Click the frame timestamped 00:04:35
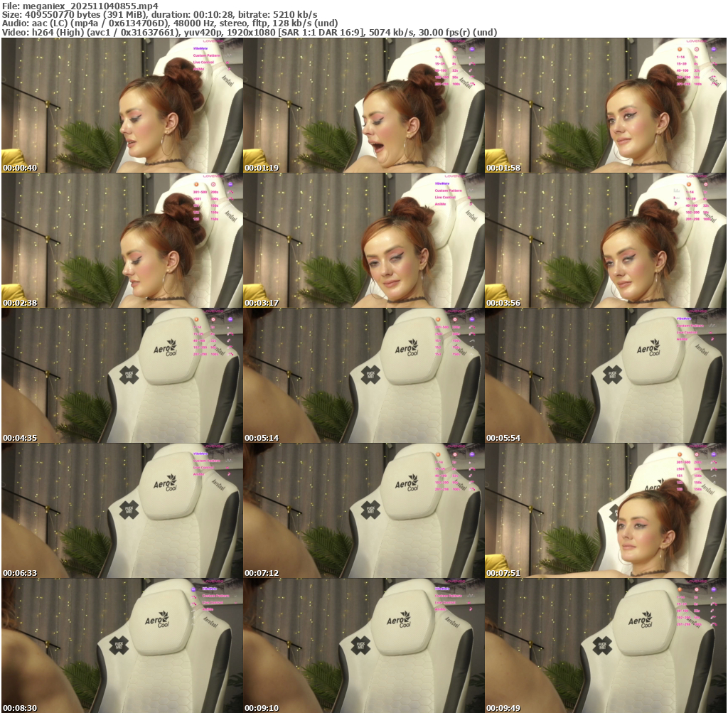 (122, 375)
